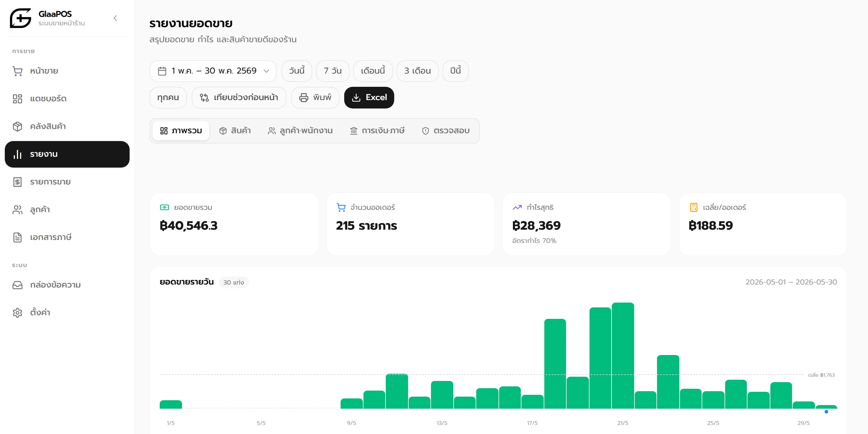The image size is (868, 434).
Task: Open คลังสินค้า box icon
Action: [17, 126]
